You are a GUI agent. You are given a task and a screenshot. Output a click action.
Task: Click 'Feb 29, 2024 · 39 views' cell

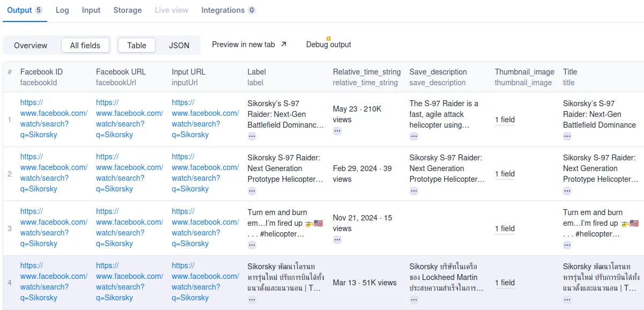coord(362,174)
